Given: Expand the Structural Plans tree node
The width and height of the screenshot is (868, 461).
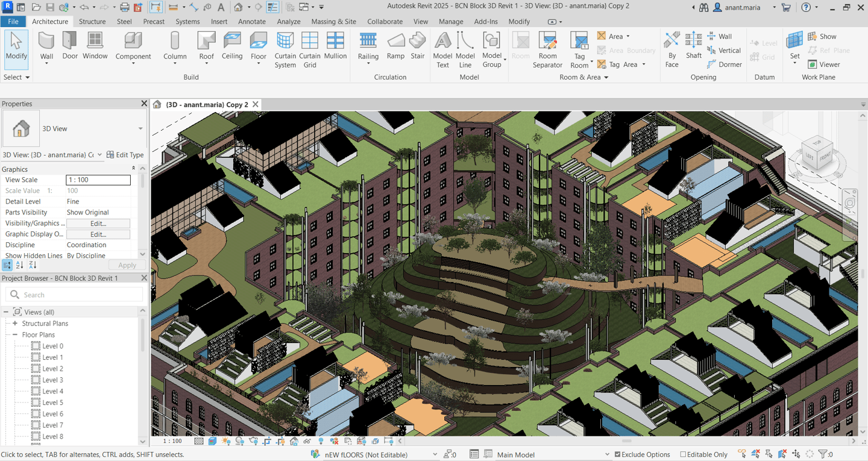Looking at the screenshot, I should 15,324.
